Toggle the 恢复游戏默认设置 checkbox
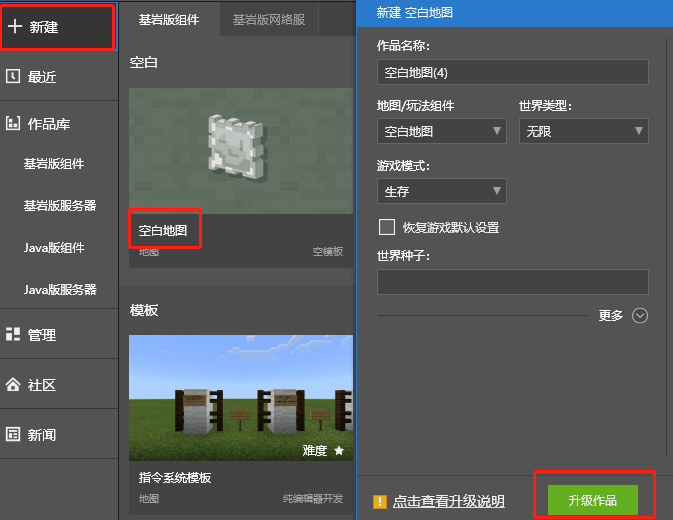The height and width of the screenshot is (520, 673). coord(387,227)
